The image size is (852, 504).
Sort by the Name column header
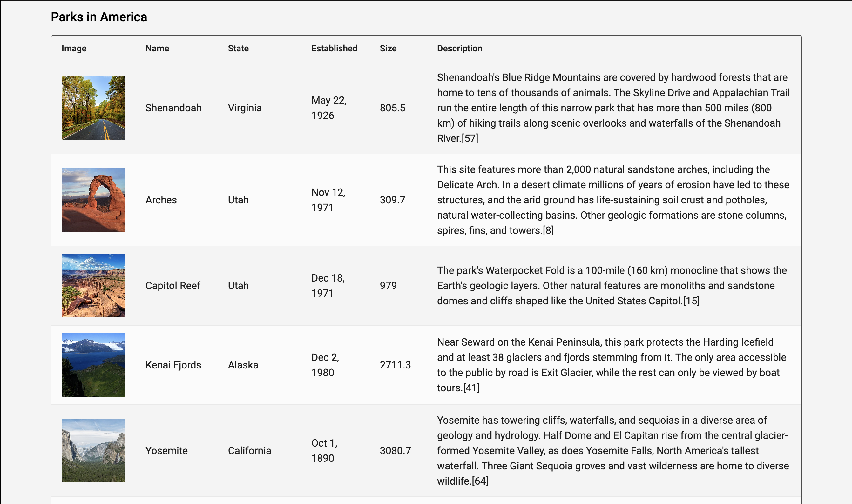[157, 48]
